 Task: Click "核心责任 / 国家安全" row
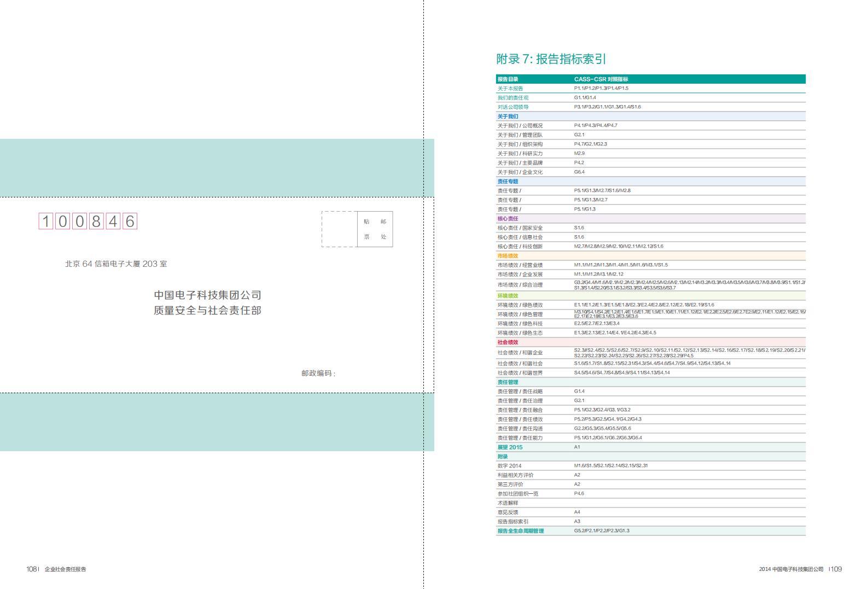(651, 228)
